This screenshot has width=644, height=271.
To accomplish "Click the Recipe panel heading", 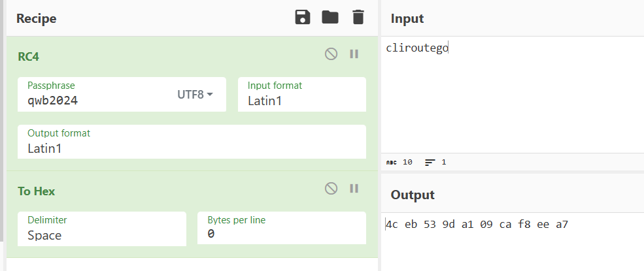I will tap(37, 19).
